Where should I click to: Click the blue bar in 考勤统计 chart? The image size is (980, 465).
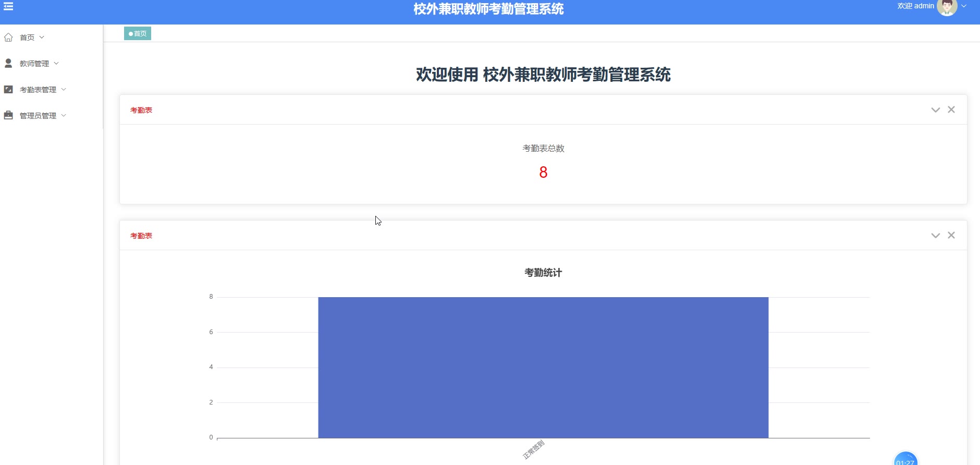[x=543, y=368]
